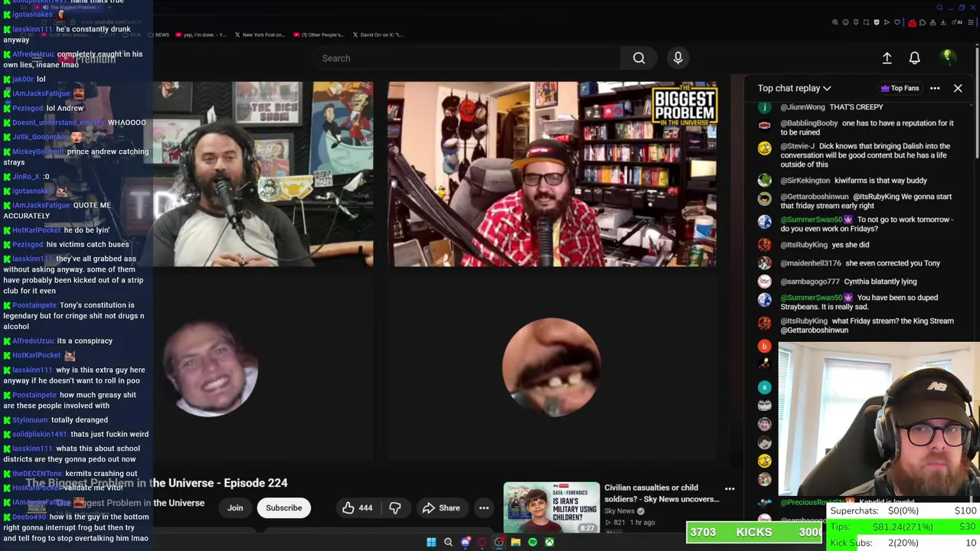
Task: Close the Top chat replay panel
Action: click(958, 88)
